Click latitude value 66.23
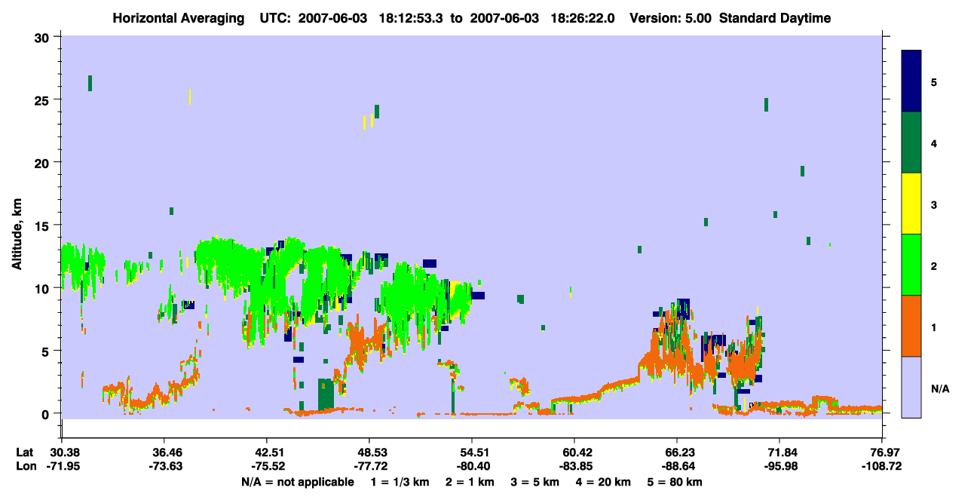Screen dimensions: 980x503 click(677, 452)
